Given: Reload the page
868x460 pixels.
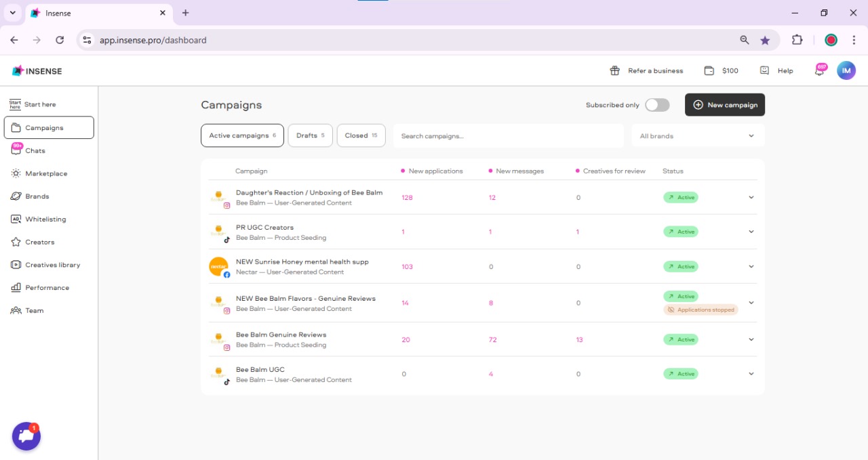Looking at the screenshot, I should tap(60, 40).
